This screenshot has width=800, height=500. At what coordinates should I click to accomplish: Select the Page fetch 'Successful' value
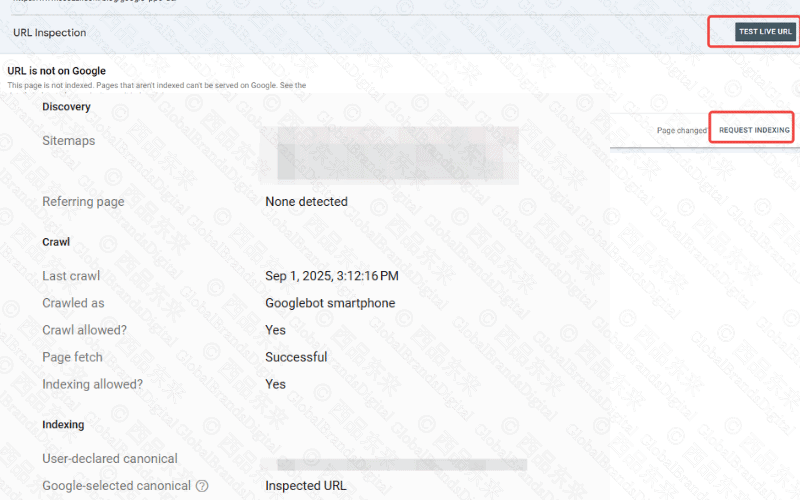[296, 357]
